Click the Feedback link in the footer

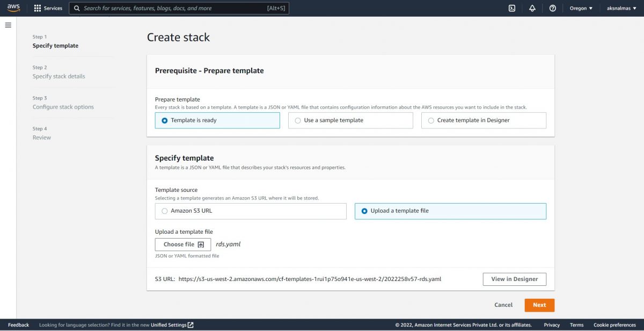pos(18,325)
